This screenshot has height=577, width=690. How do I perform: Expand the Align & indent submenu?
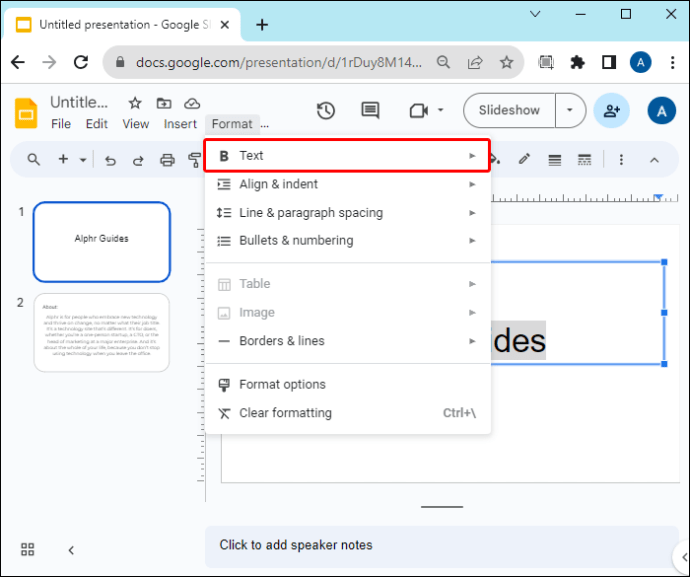(347, 184)
